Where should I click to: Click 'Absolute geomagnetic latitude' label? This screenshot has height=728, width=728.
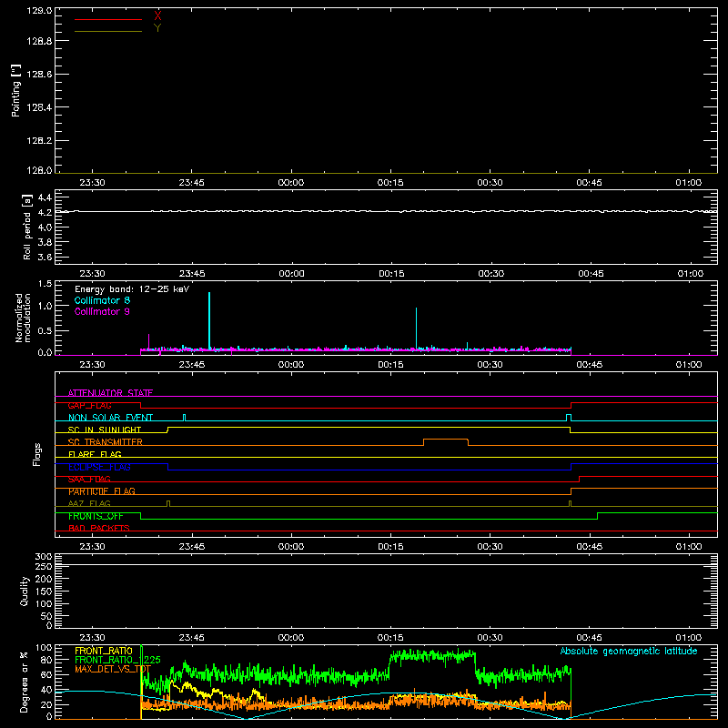[629, 652]
